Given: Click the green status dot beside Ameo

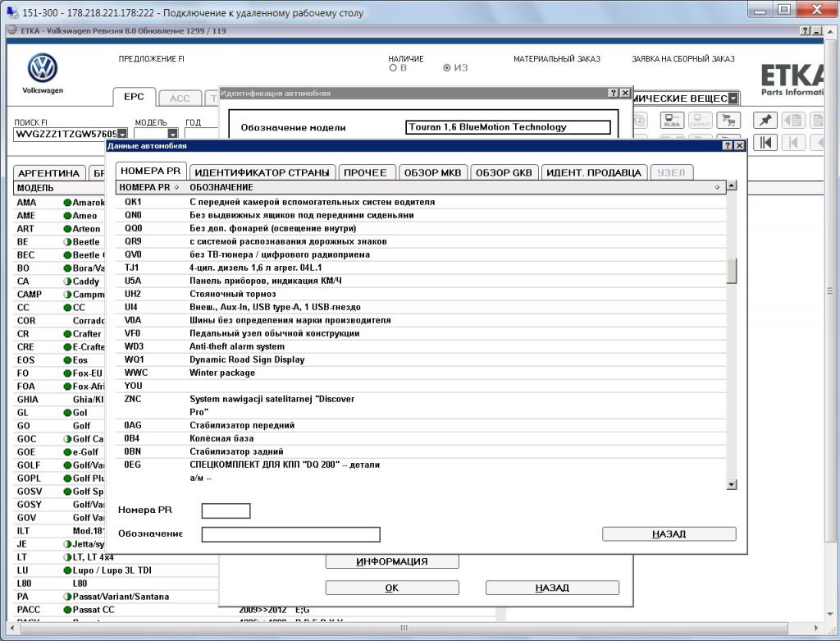Looking at the screenshot, I should pos(67,216).
